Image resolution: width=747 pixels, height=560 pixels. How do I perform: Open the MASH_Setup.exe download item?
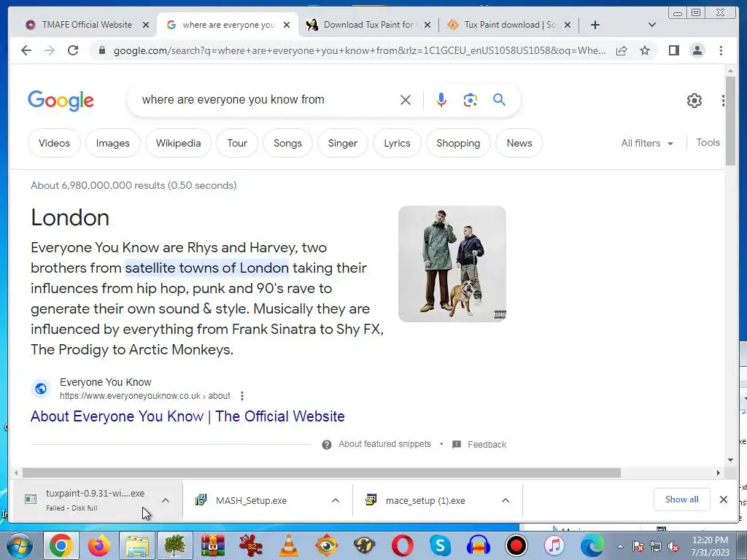251,500
